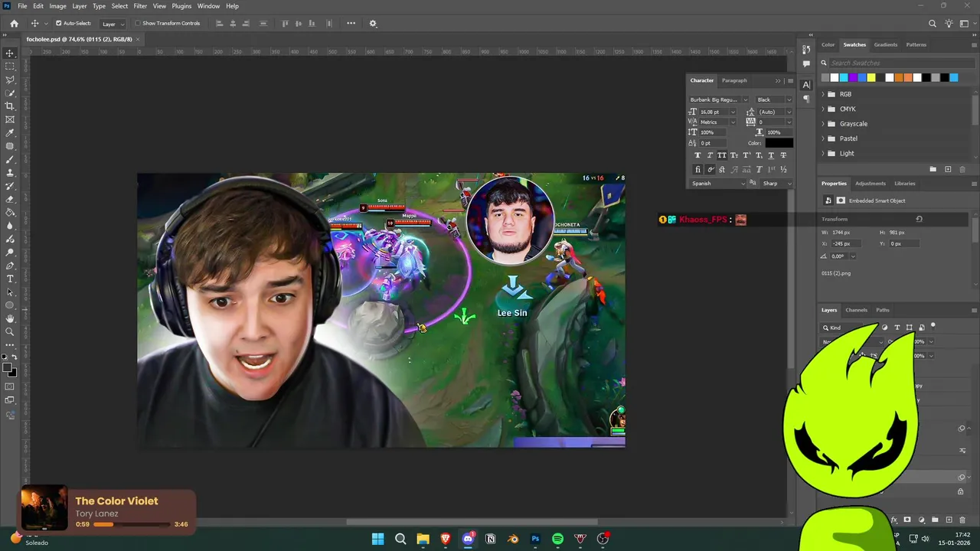Select the Rectangular Marquee tool
Image resolution: width=980 pixels, height=551 pixels.
pos(10,67)
